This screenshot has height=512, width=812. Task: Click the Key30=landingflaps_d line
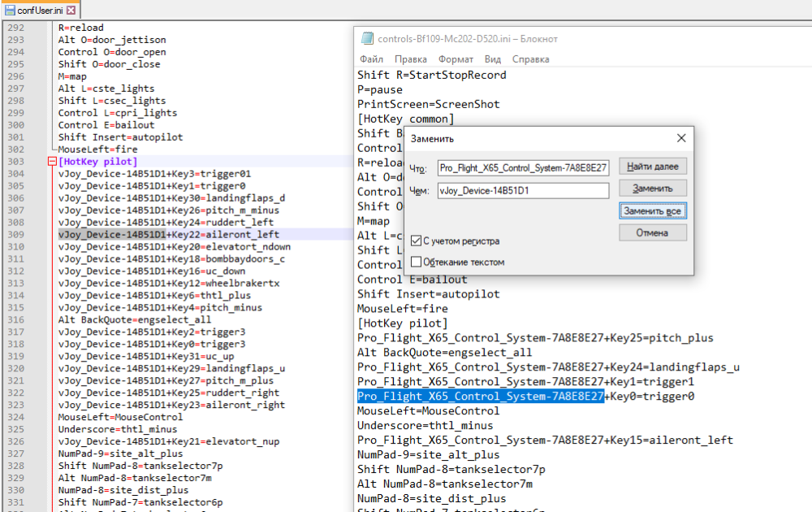point(171,198)
